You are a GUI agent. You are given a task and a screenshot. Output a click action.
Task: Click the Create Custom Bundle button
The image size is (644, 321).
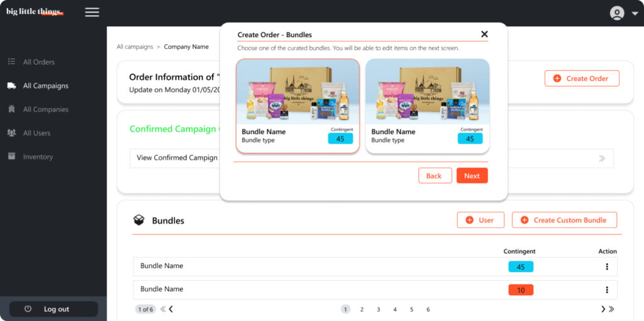(564, 220)
